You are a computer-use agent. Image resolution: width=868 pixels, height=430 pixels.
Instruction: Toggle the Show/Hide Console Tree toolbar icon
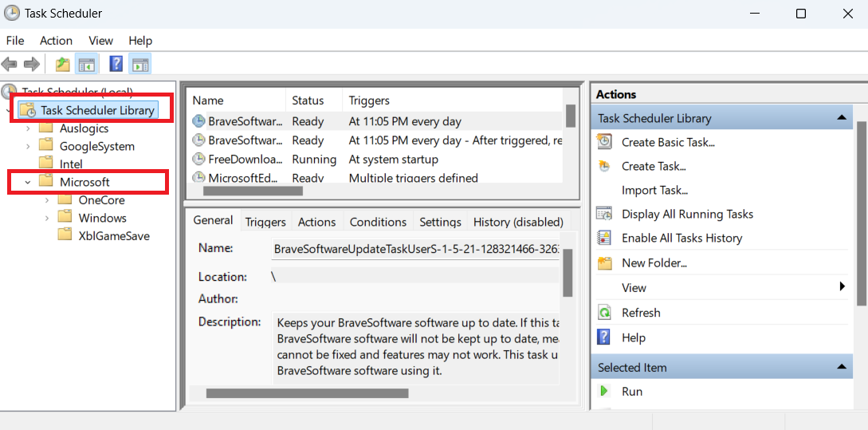(86, 65)
